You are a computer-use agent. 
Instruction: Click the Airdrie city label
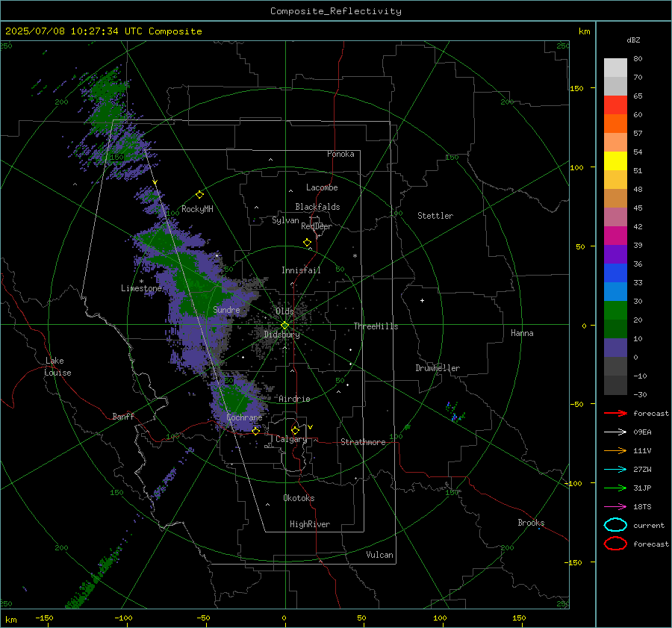294,399
